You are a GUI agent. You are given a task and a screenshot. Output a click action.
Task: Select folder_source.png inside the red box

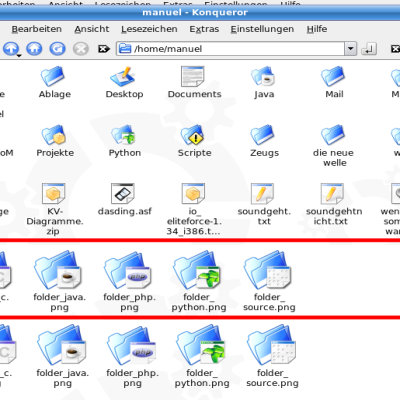(x=269, y=281)
